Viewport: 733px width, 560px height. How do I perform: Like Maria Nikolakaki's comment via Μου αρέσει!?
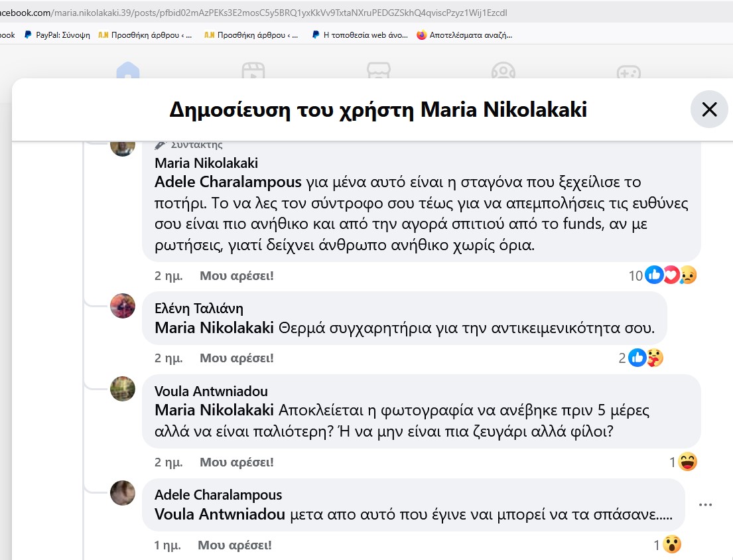[237, 276]
